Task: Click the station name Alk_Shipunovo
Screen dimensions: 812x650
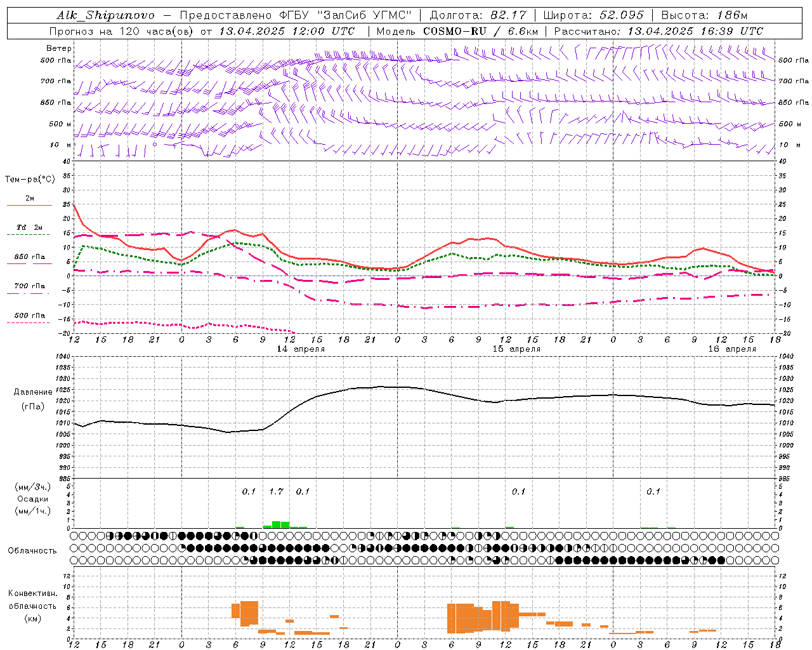Action: tap(105, 15)
